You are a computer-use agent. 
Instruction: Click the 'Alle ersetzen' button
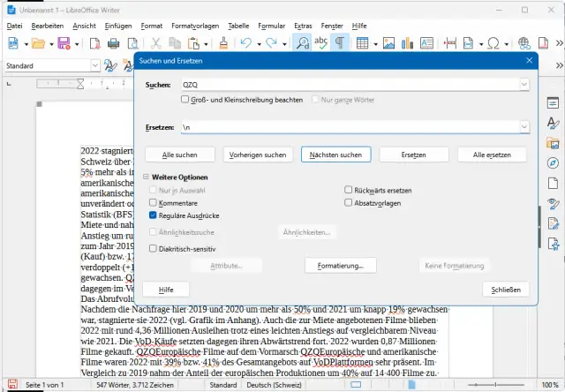click(492, 155)
